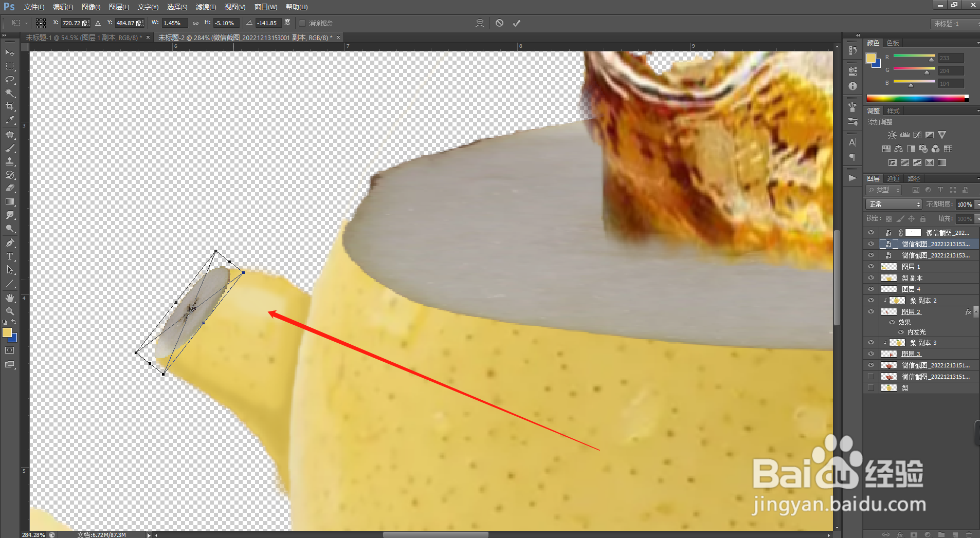Hide the 图层 1 layer
Viewport: 980px width, 538px height.
tap(871, 267)
